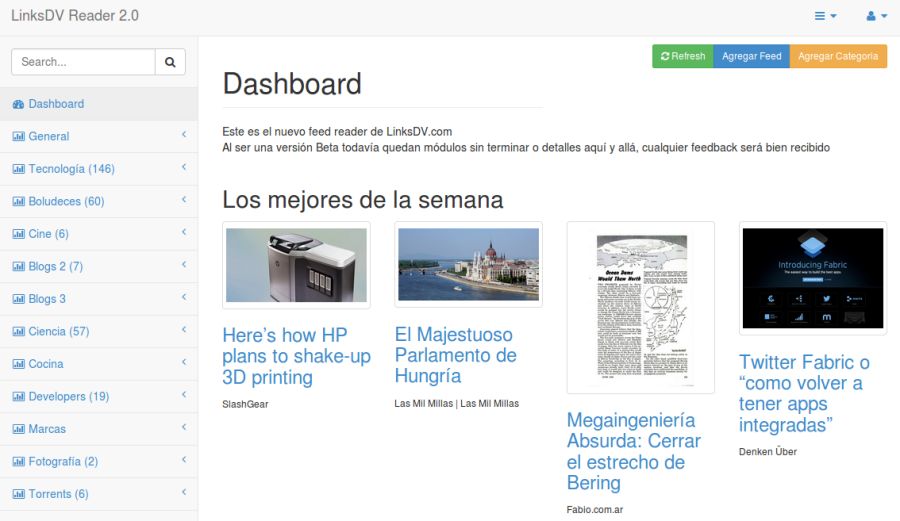The height and width of the screenshot is (521, 900).
Task: Open the Dashboard sidebar item
Action: [99, 104]
